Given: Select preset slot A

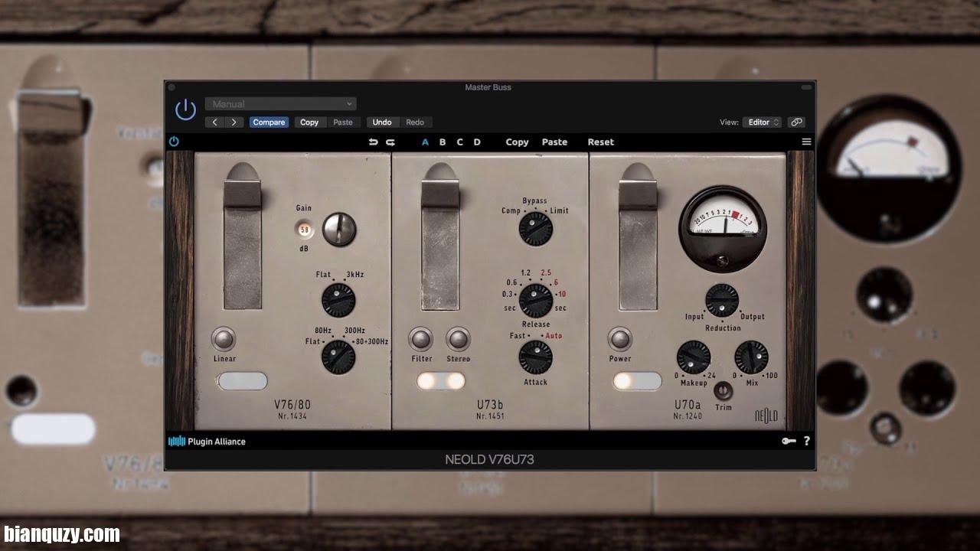Looking at the screenshot, I should coord(426,142).
